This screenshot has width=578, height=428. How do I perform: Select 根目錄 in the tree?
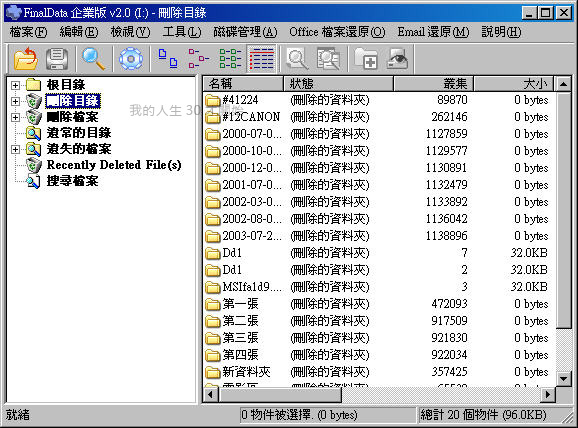coord(66,85)
